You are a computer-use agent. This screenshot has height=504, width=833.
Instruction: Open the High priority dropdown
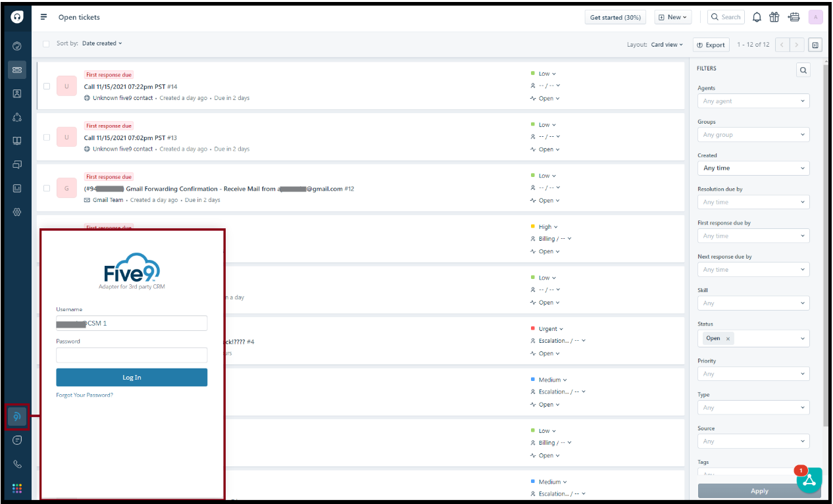click(x=544, y=227)
